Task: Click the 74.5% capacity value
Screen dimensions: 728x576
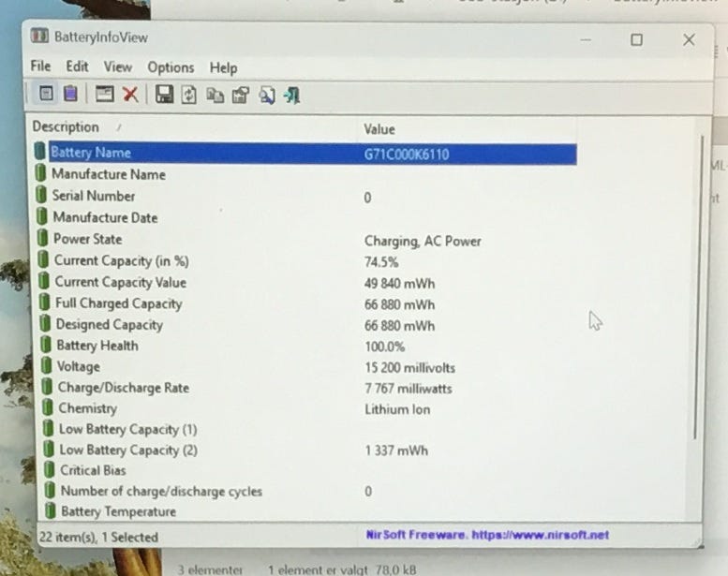Action: coord(381,262)
